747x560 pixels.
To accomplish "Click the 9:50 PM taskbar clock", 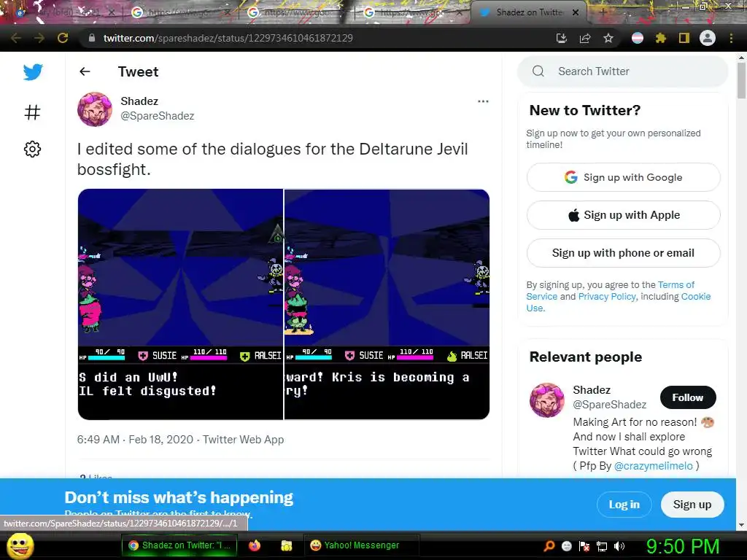I will coord(683,546).
